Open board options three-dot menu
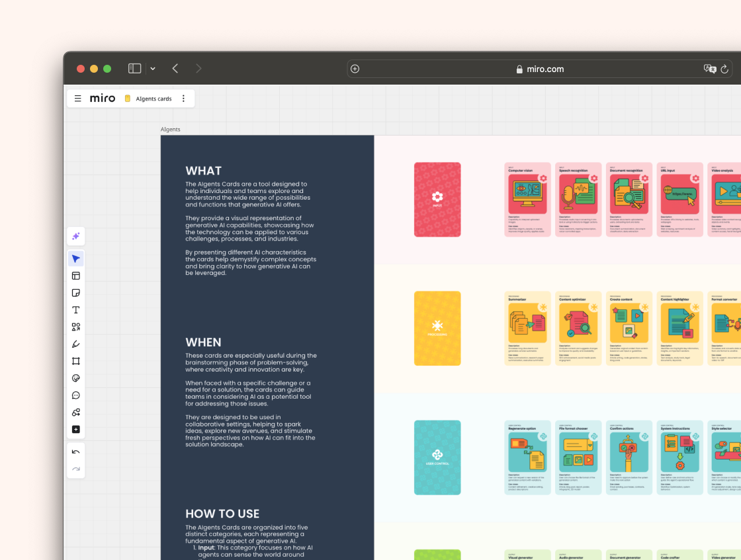The image size is (741, 560). [183, 99]
